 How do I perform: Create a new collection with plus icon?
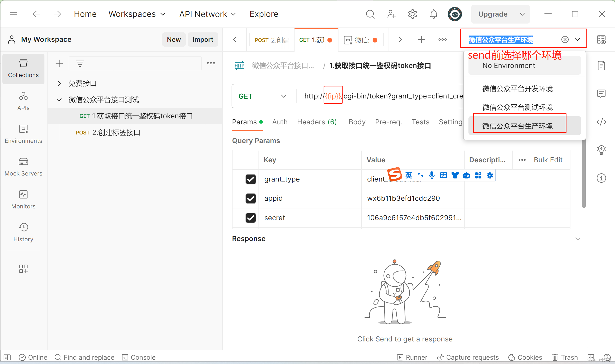coord(59,64)
